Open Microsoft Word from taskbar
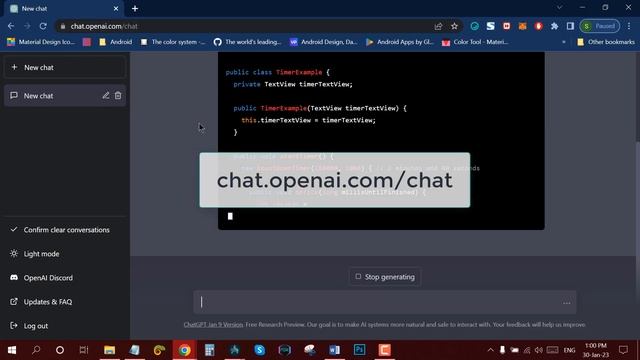Image resolution: width=640 pixels, height=360 pixels. (x=334, y=350)
